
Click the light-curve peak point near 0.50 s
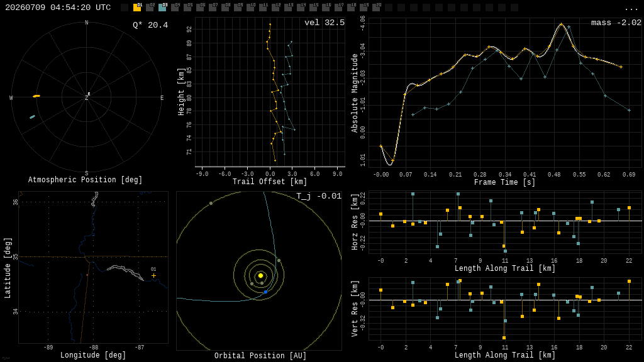coord(561,25)
